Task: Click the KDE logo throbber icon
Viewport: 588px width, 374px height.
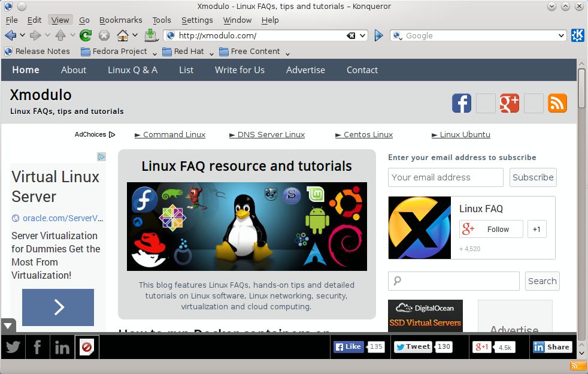Action: point(577,35)
